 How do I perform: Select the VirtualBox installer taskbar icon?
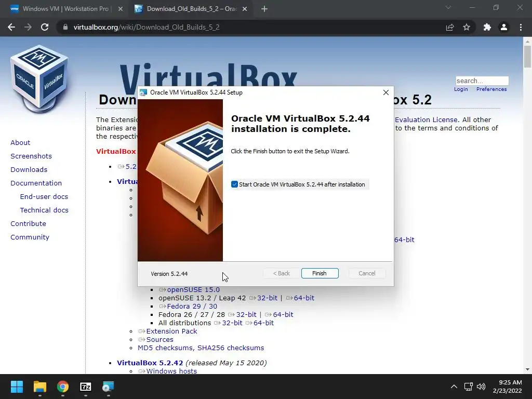[108, 387]
